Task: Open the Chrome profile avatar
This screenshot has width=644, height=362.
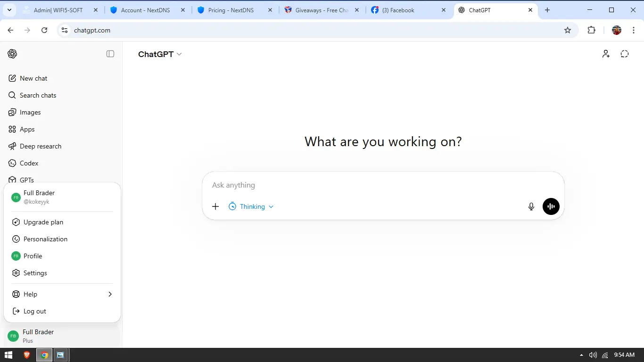Action: [617, 30]
